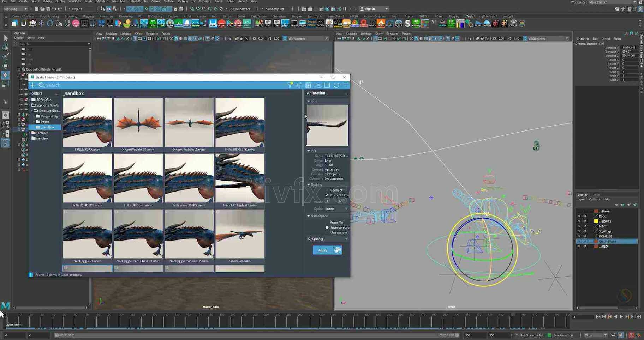Click the Maya logo icon at bottom left
Screen dimensions: 644x340
5,305
